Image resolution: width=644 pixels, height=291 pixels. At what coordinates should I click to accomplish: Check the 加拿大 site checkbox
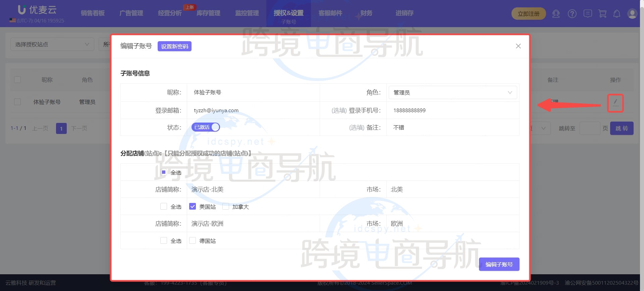click(x=226, y=207)
